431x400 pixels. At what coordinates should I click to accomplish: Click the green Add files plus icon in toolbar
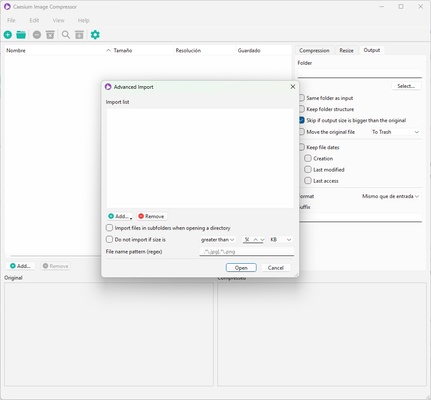pos(8,34)
